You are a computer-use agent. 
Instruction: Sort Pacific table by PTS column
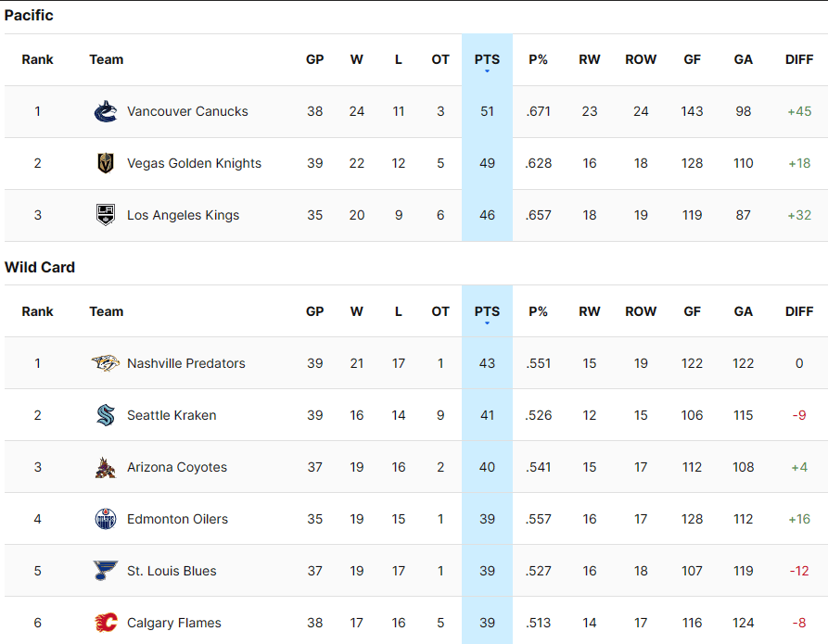pos(487,59)
